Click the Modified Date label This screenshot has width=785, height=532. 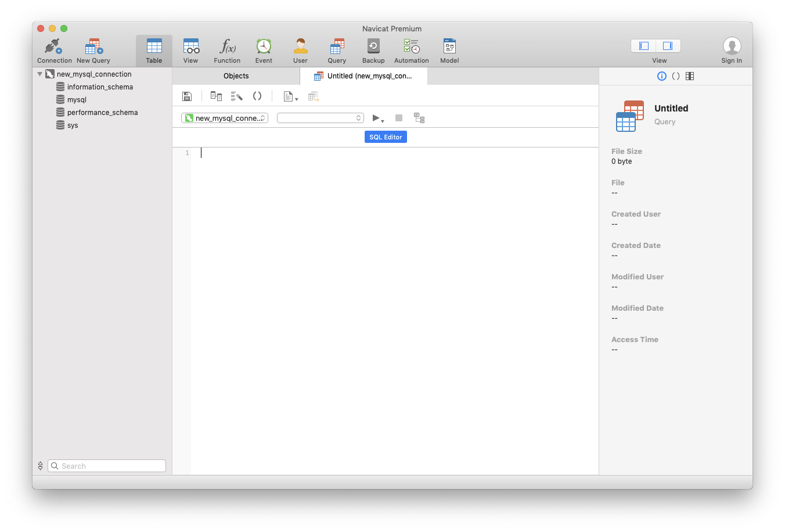point(637,308)
